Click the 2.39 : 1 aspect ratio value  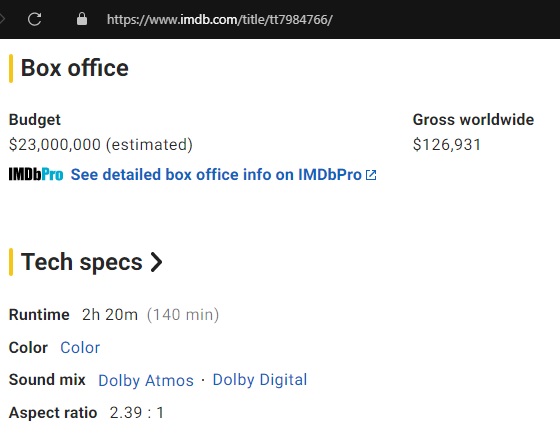(x=137, y=413)
